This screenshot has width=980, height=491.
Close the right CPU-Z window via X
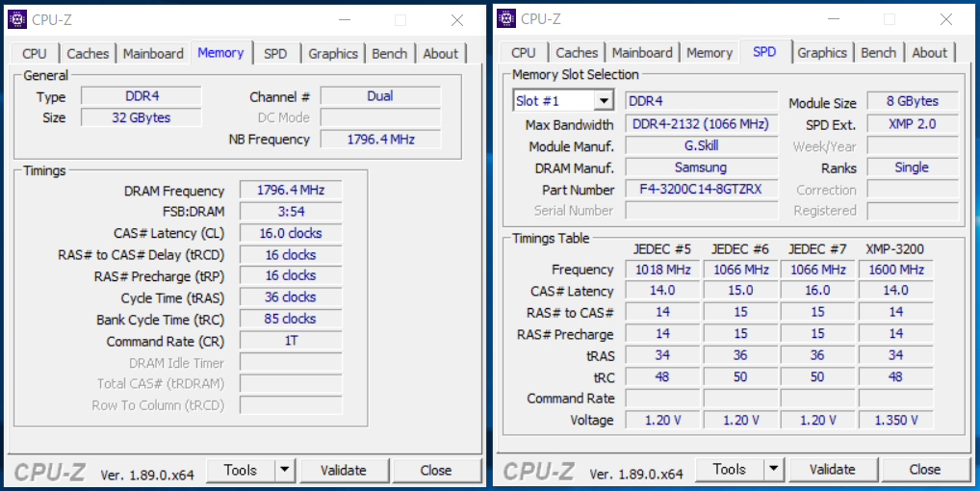(x=946, y=19)
